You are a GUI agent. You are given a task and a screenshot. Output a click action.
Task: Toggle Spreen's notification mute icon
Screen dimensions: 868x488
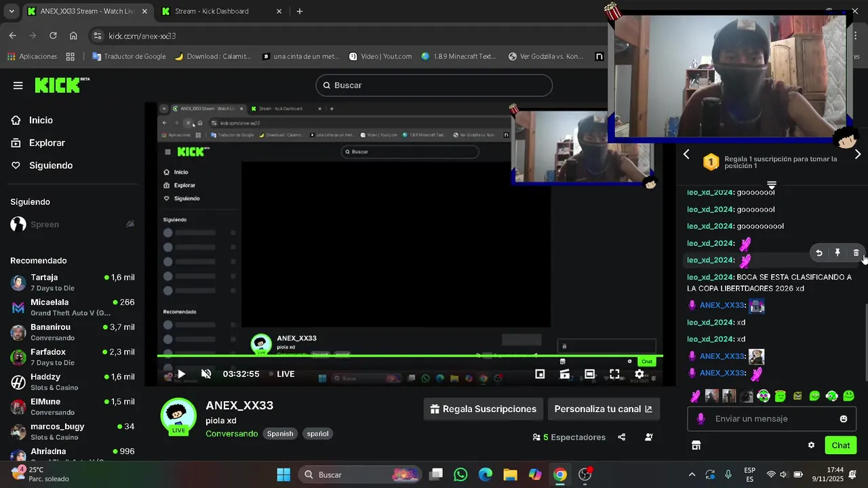coord(130,224)
